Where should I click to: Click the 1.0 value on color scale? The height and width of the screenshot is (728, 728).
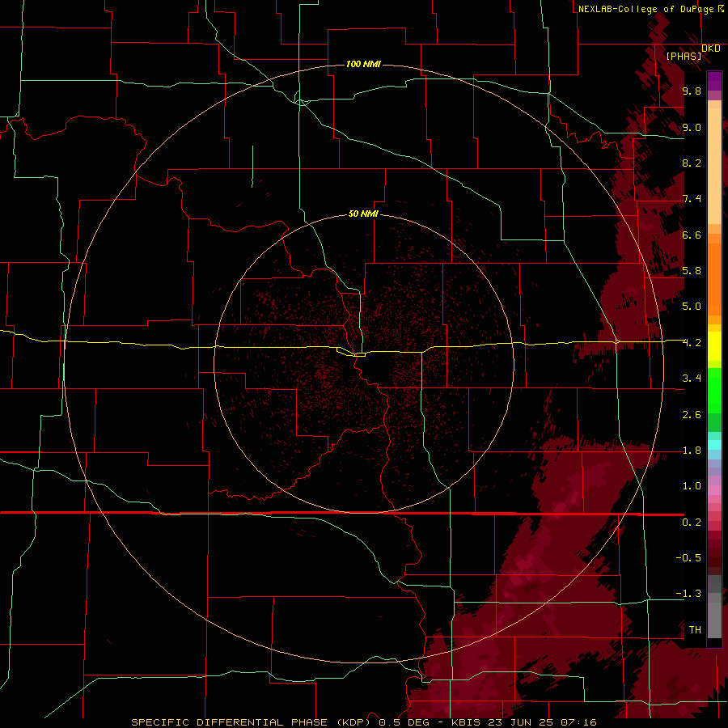[x=692, y=485]
